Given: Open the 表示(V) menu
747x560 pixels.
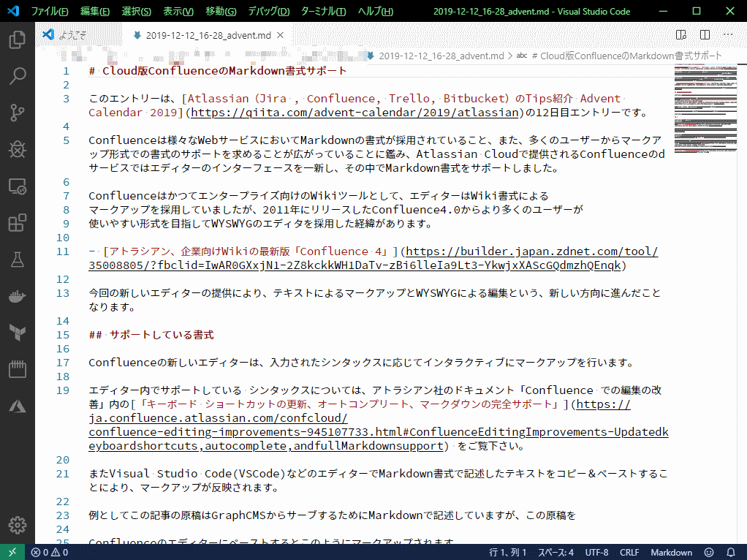Looking at the screenshot, I should pos(178,11).
